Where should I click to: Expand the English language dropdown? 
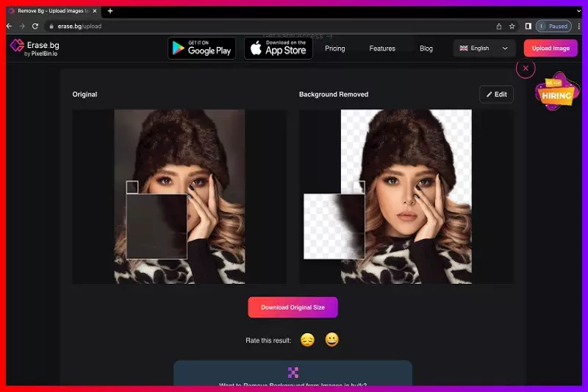point(484,49)
